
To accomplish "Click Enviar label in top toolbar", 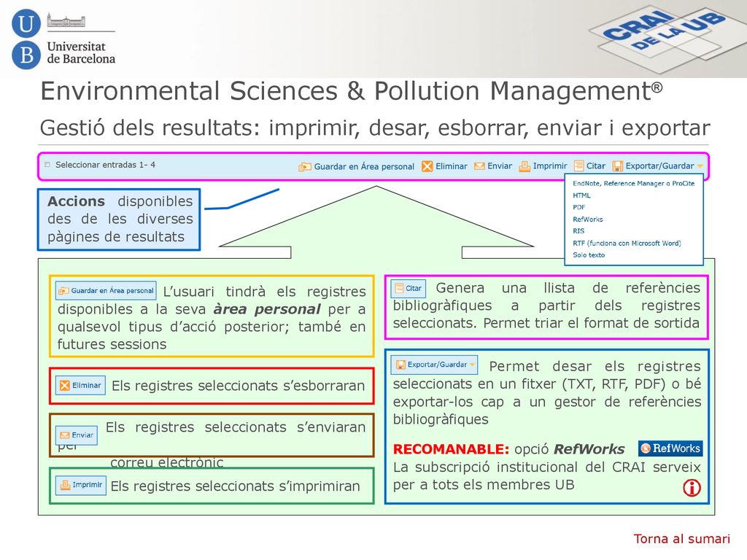I will pyautogui.click(x=500, y=166).
